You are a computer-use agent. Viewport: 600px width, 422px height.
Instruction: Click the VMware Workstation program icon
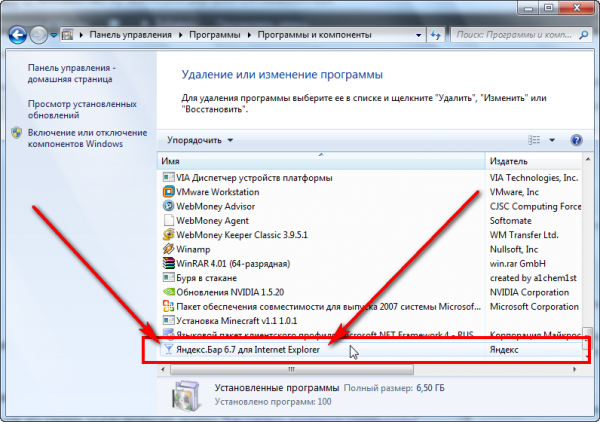pos(168,192)
